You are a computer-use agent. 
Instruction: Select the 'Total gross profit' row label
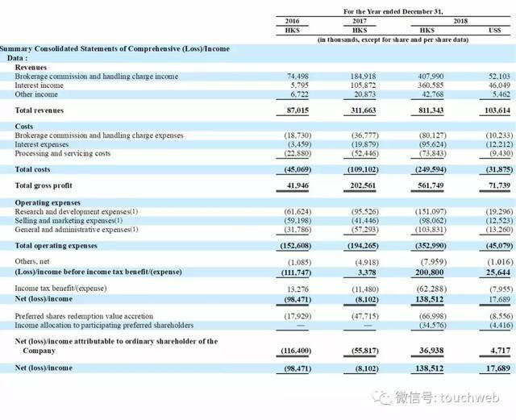[44, 185]
